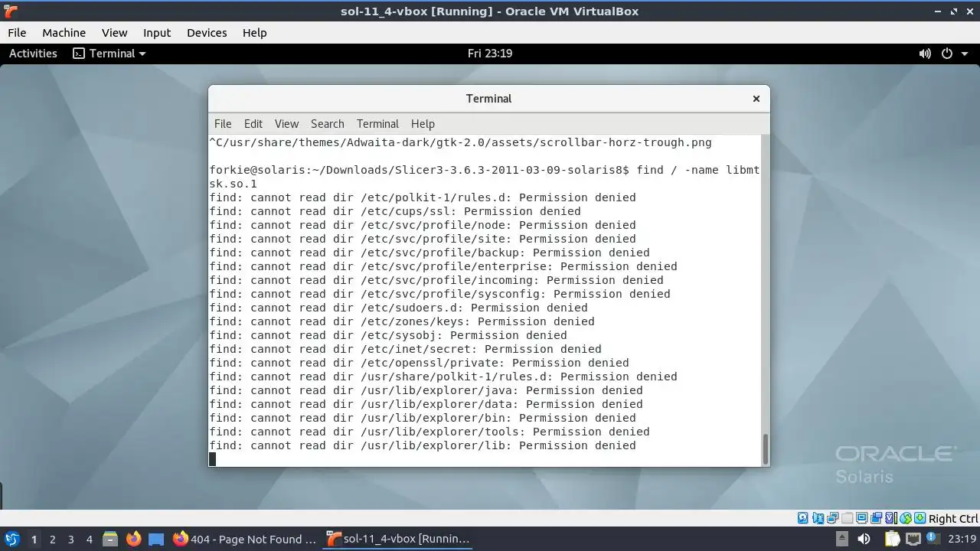Viewport: 980px width, 551px height.
Task: Open VirtualBox View menu
Action: coord(115,33)
